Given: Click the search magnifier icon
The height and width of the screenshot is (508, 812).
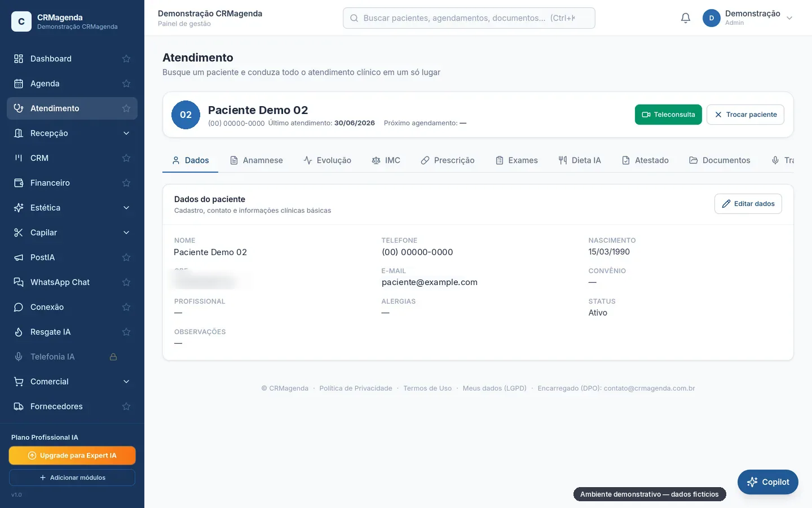Looking at the screenshot, I should [354, 18].
